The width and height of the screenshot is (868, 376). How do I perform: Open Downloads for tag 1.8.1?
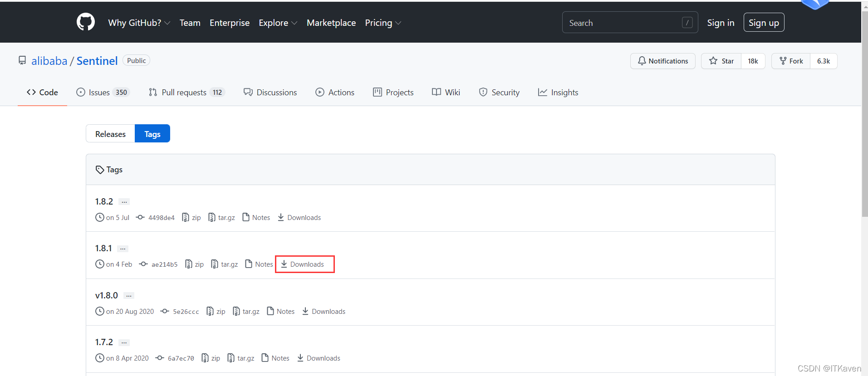(x=302, y=264)
